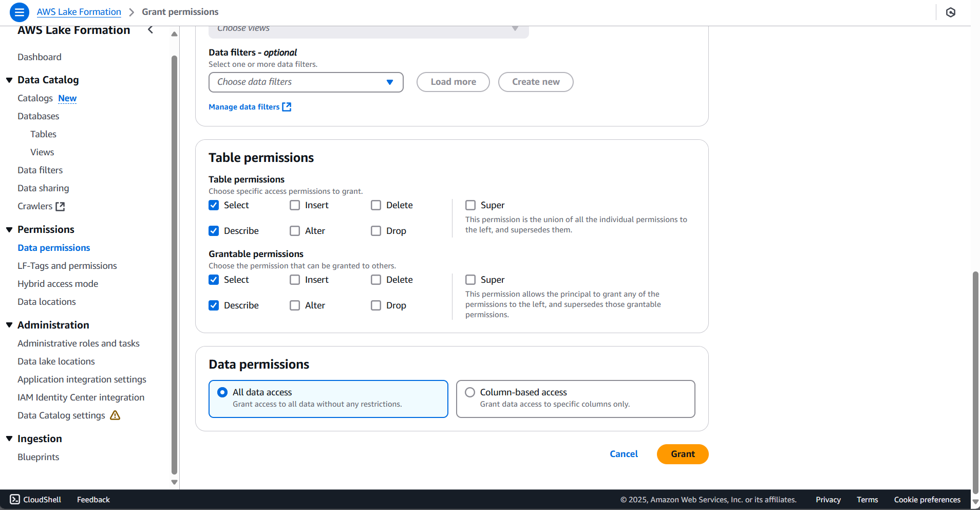980x510 pixels.
Task: Open Data lake locations
Action: [x=56, y=361]
